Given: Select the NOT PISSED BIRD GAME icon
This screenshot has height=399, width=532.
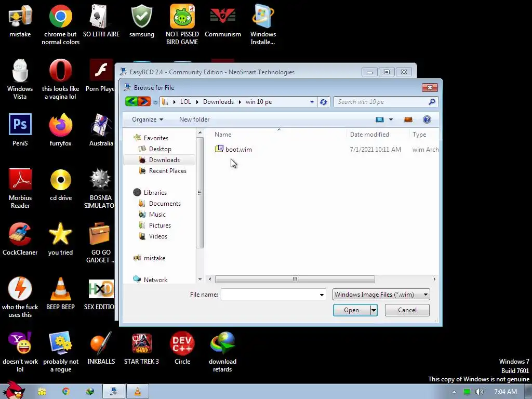Looking at the screenshot, I should click(182, 24).
